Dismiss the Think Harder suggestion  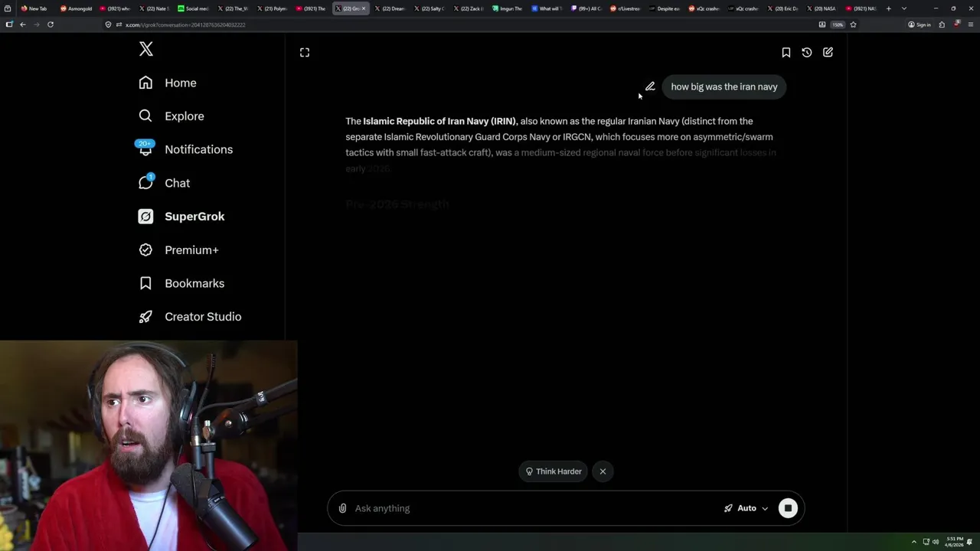[x=603, y=471]
